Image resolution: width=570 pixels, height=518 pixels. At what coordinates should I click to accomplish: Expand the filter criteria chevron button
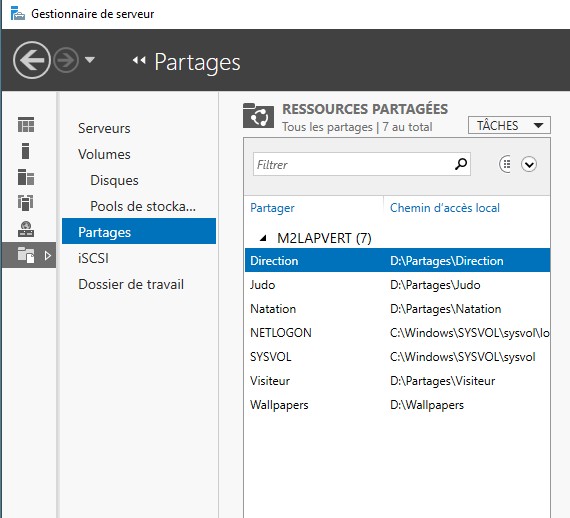tap(529, 164)
